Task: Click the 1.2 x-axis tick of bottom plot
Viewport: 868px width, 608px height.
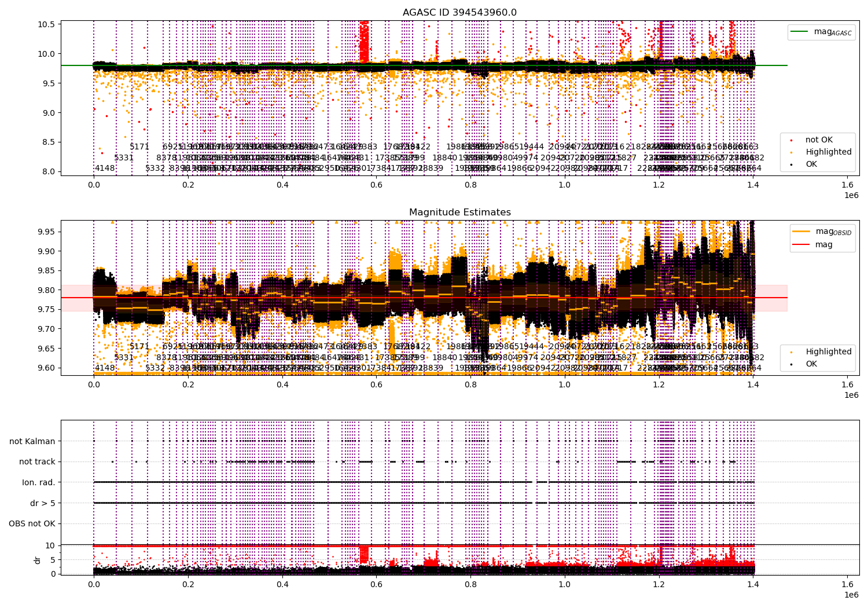Action: pos(659,584)
